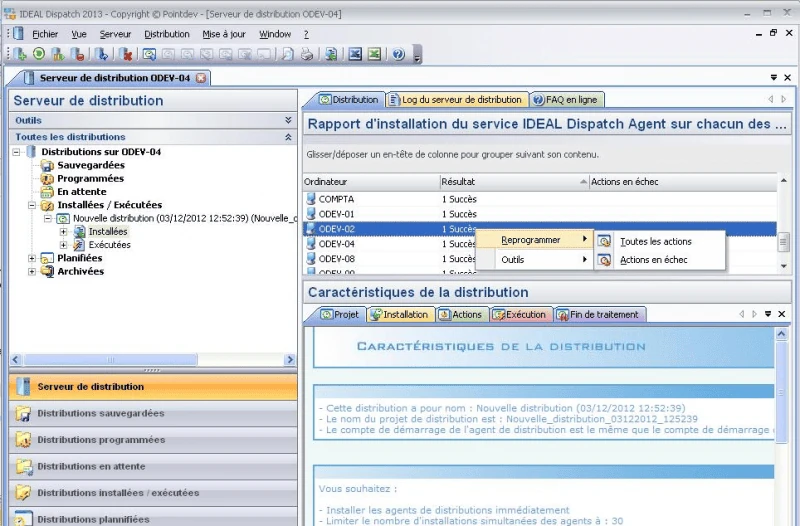The height and width of the screenshot is (526, 800).
Task: Click the active blue distribution toolbar icon
Action: pyautogui.click(x=149, y=54)
